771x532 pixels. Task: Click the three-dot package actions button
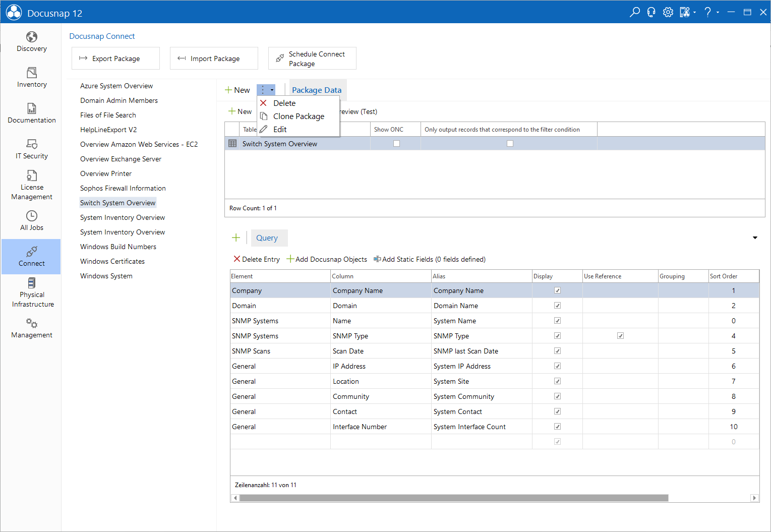click(266, 90)
